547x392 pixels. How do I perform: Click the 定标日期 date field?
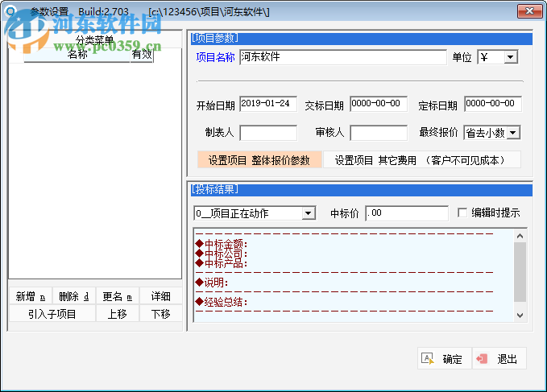point(493,104)
